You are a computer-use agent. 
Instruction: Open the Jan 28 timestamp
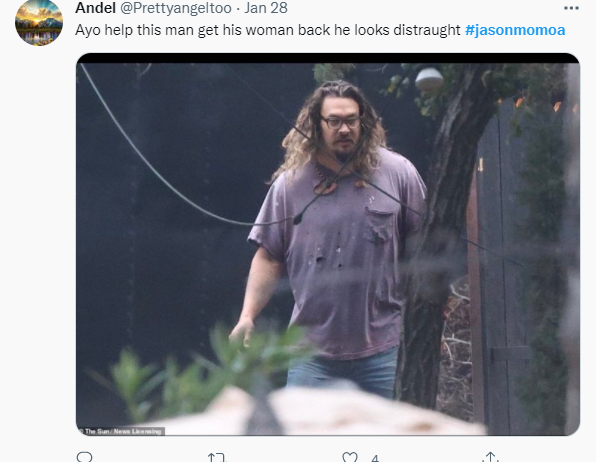click(x=266, y=8)
